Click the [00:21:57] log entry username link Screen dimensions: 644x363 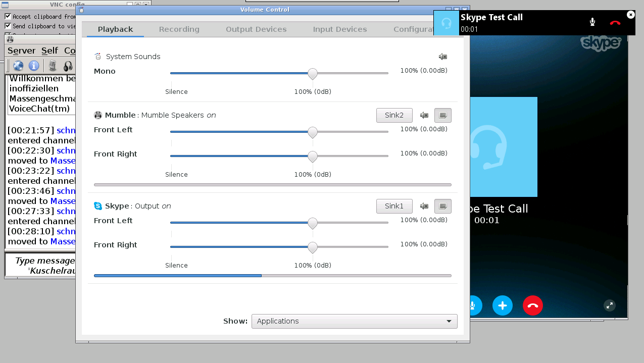point(66,130)
